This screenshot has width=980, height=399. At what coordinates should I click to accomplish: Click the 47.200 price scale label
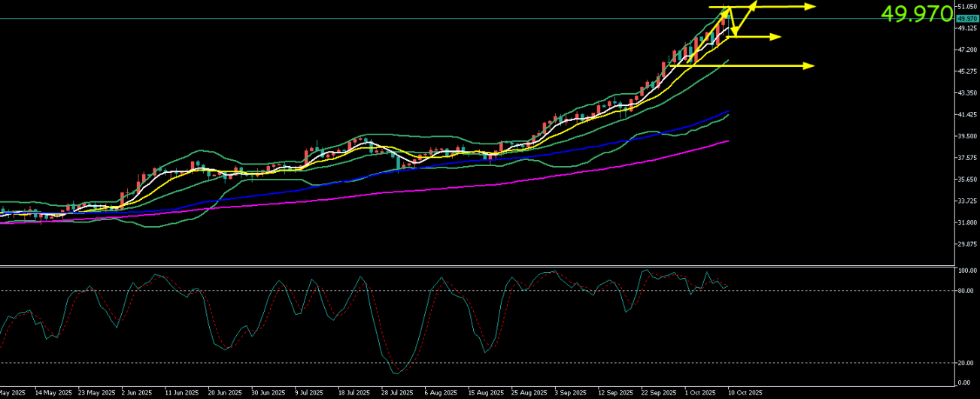pyautogui.click(x=967, y=50)
